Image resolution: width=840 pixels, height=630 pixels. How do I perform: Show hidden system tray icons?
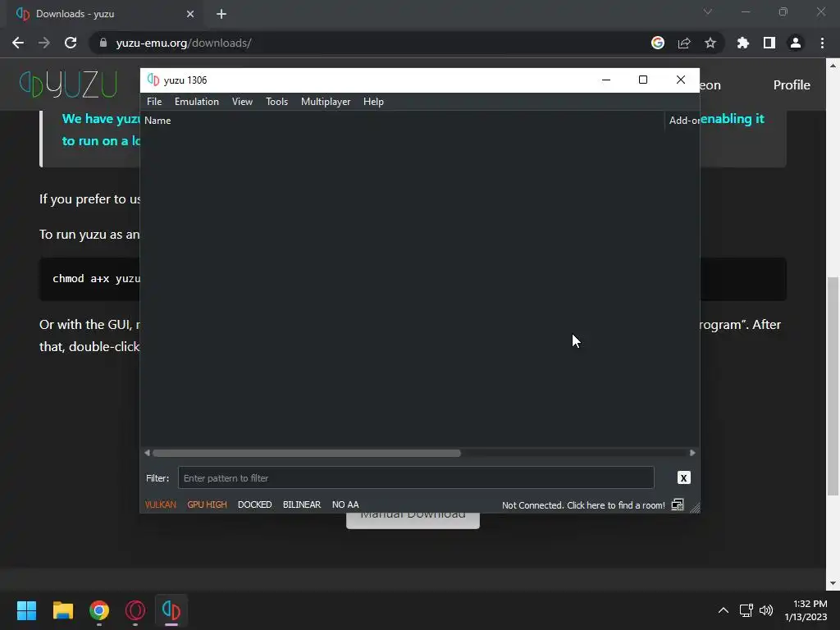click(724, 610)
